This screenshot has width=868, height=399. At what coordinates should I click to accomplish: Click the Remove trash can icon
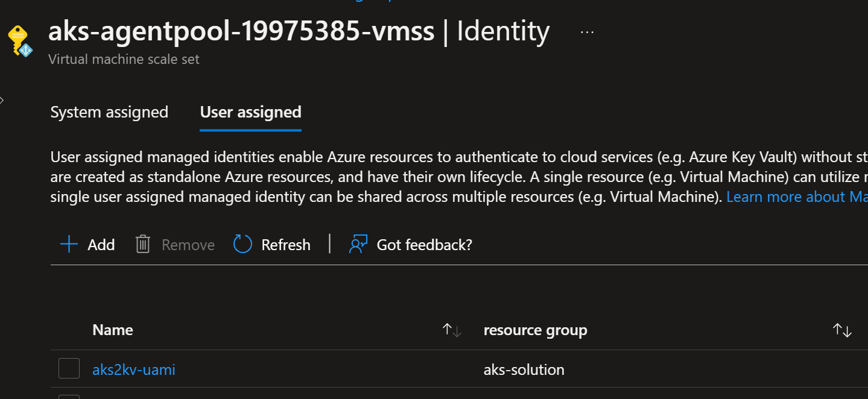[x=142, y=244]
